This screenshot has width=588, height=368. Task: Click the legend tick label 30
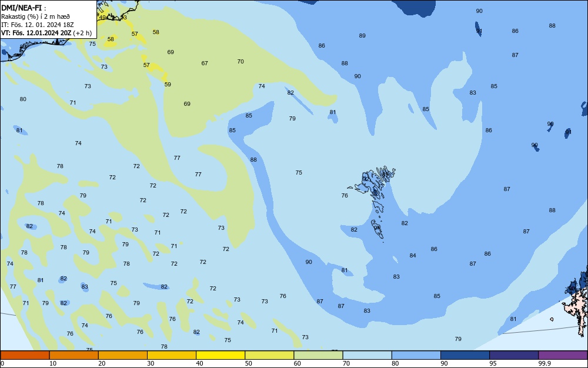point(151,363)
